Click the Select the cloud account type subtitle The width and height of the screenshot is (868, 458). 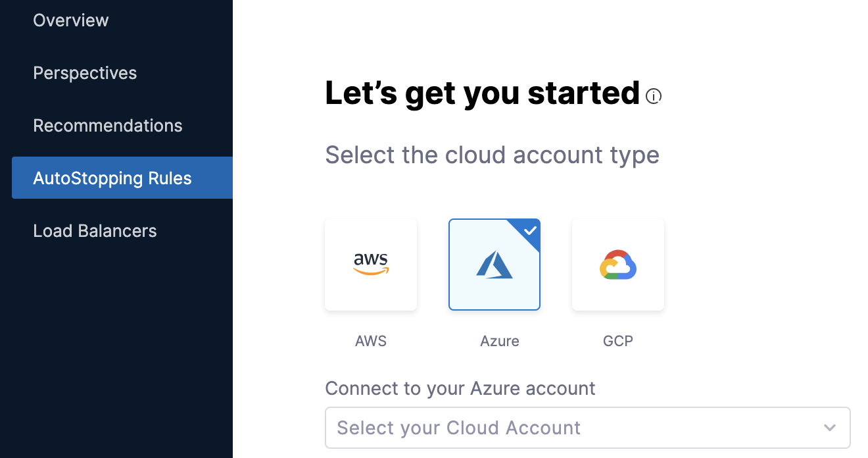(492, 155)
